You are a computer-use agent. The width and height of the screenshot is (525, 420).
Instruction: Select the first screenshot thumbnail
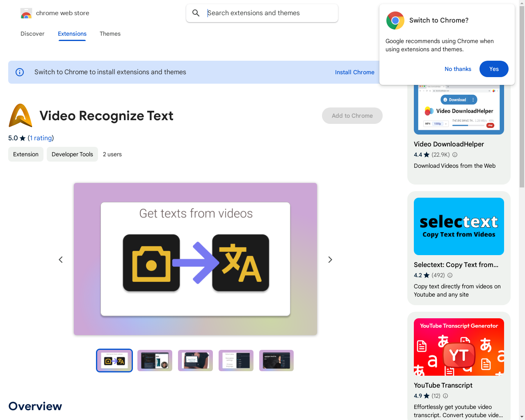[x=114, y=361]
